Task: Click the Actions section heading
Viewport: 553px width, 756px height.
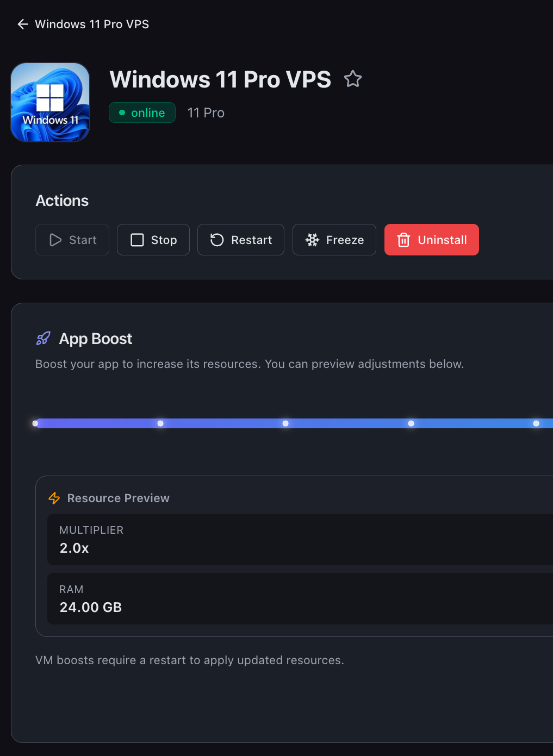Action: coord(62,201)
